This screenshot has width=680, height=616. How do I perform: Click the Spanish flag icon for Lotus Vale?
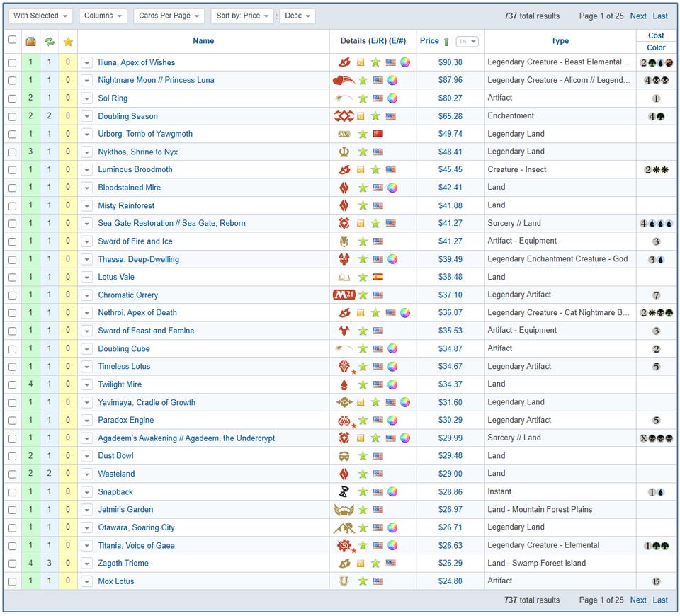(x=378, y=277)
